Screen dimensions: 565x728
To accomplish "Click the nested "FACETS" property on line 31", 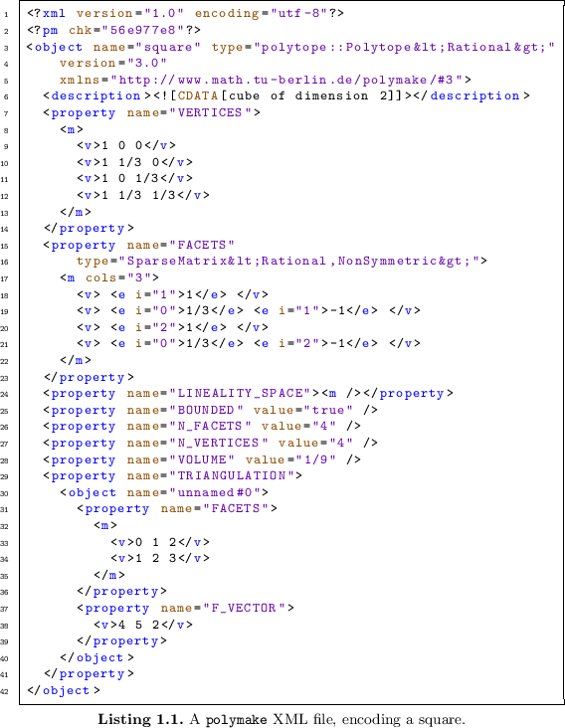I will click(x=177, y=509).
